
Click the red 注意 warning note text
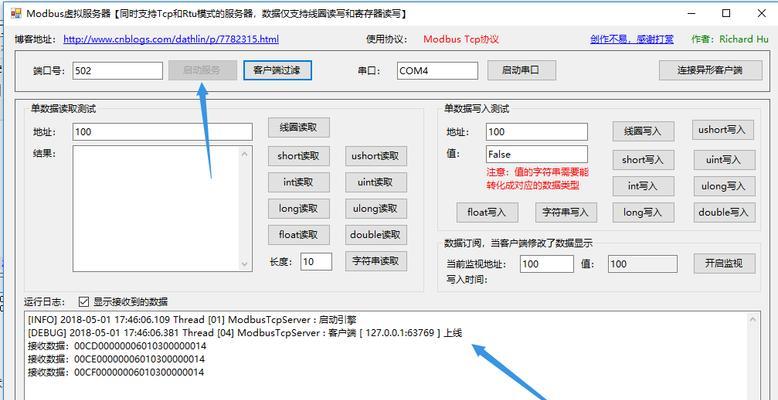[x=538, y=179]
